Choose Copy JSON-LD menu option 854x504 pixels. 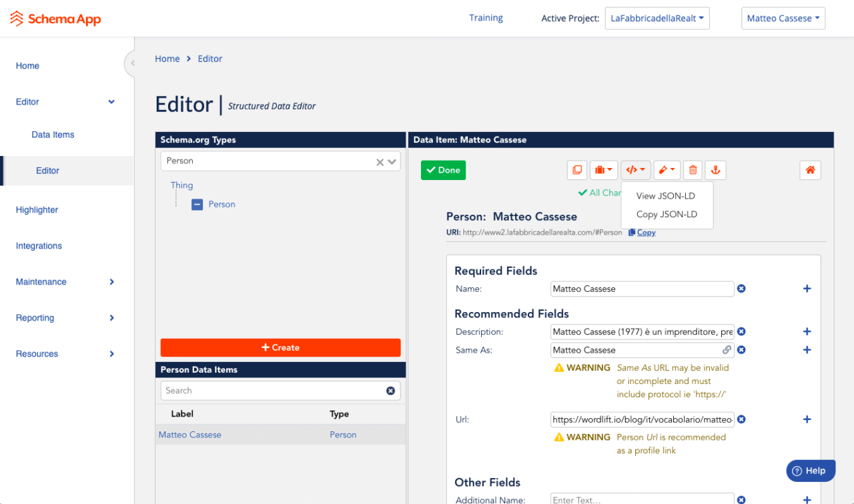click(x=665, y=214)
